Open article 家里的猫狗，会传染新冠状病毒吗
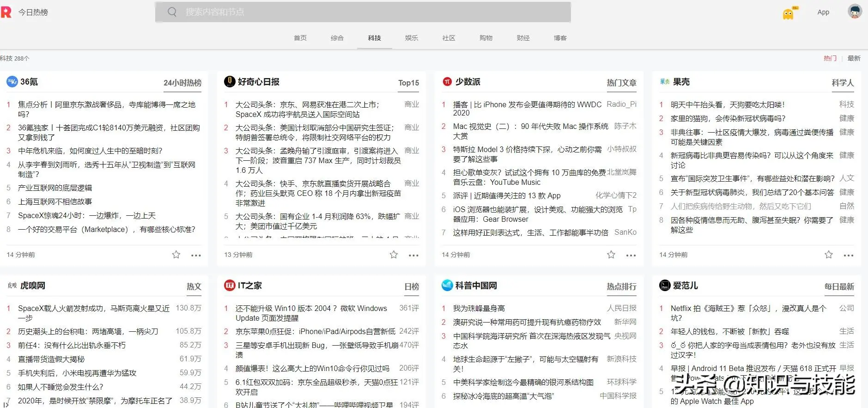 tap(728, 119)
